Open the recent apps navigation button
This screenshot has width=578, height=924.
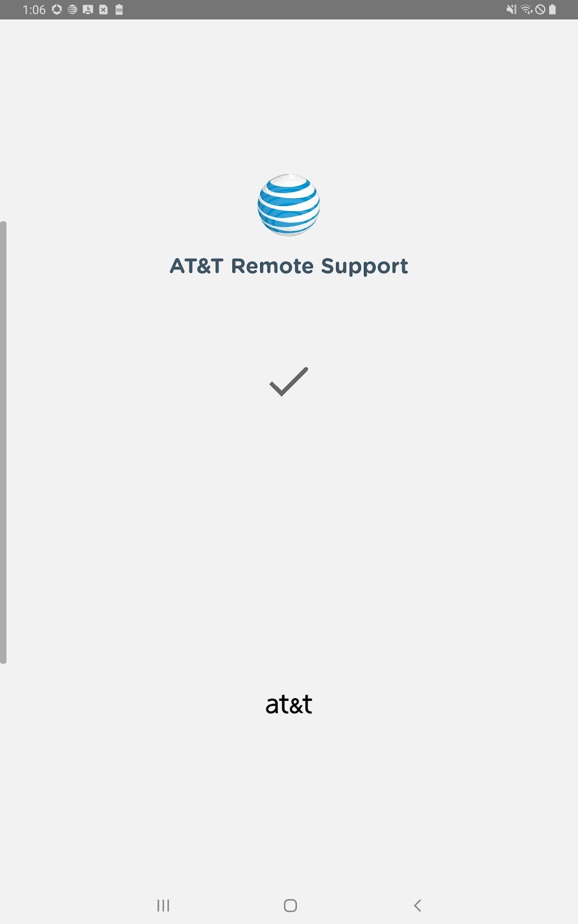click(163, 905)
